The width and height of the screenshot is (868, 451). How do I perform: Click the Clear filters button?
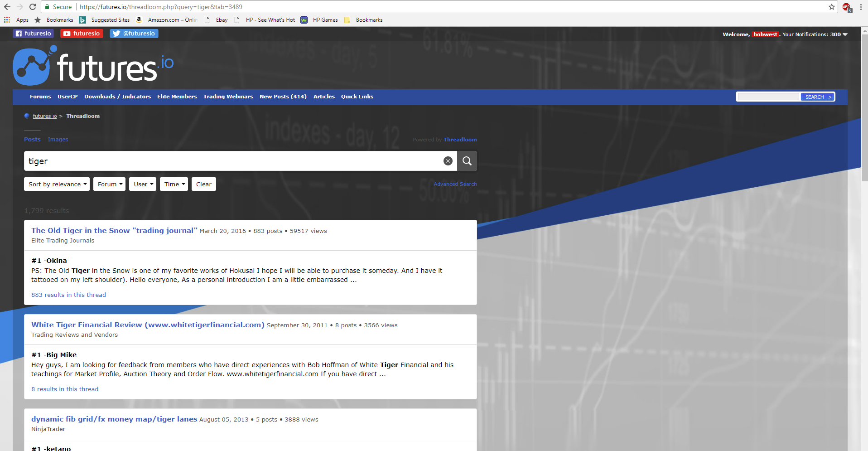click(204, 184)
